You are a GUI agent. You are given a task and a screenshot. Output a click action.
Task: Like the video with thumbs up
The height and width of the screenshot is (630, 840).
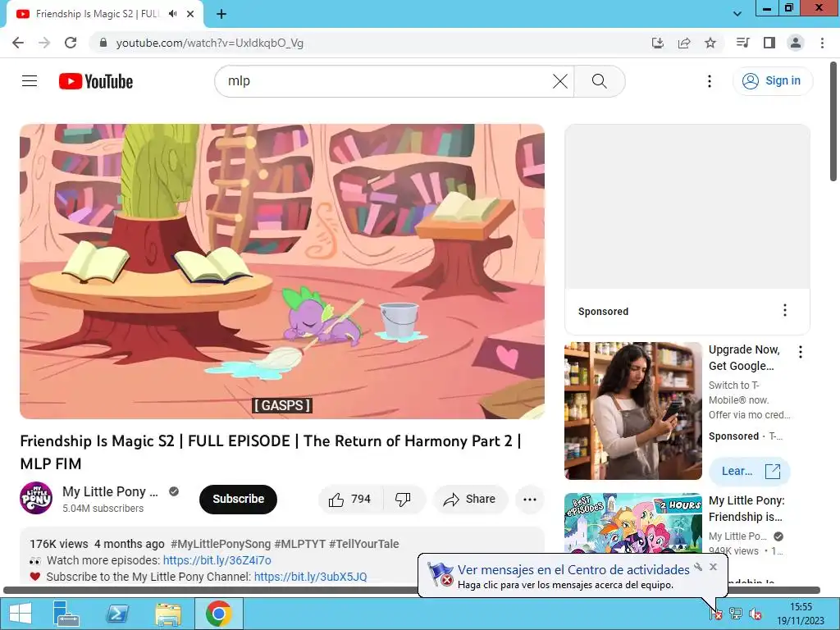(x=350, y=500)
